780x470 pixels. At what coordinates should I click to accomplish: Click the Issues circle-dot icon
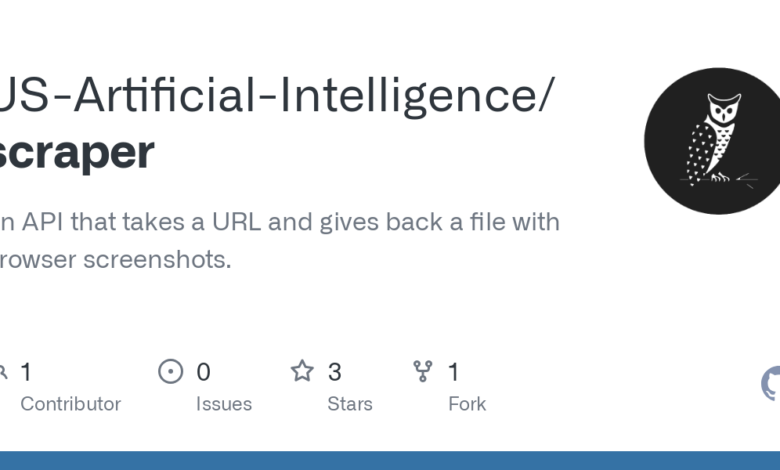(171, 372)
